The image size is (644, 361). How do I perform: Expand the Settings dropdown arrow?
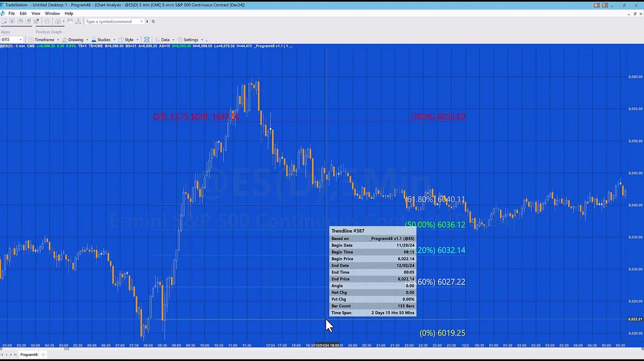(x=202, y=40)
